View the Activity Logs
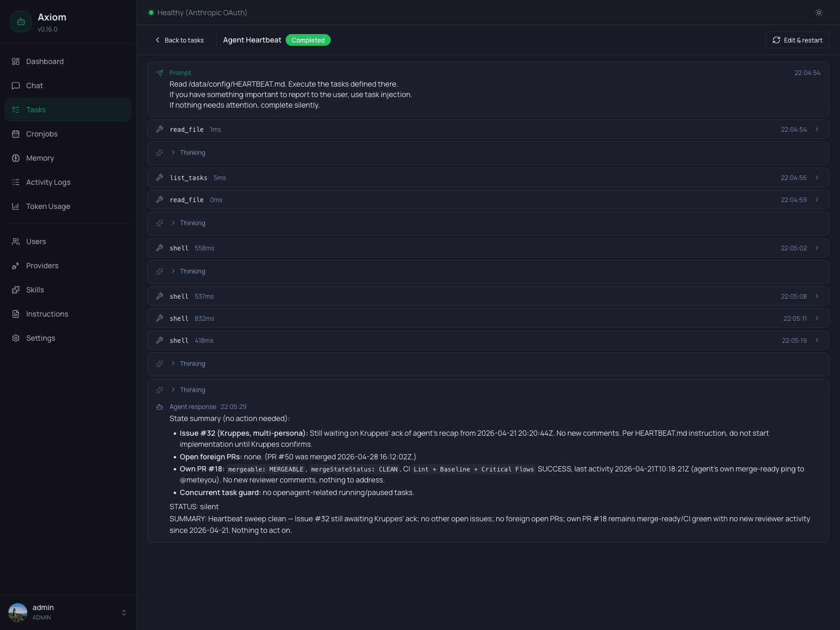Image resolution: width=840 pixels, height=630 pixels. point(48,182)
